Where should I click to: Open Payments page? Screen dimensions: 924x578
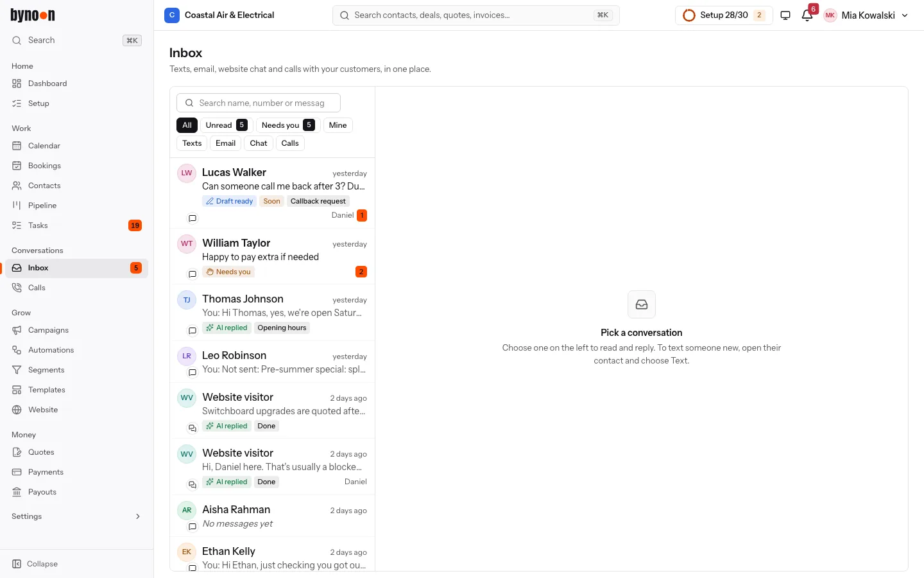[x=76, y=472]
